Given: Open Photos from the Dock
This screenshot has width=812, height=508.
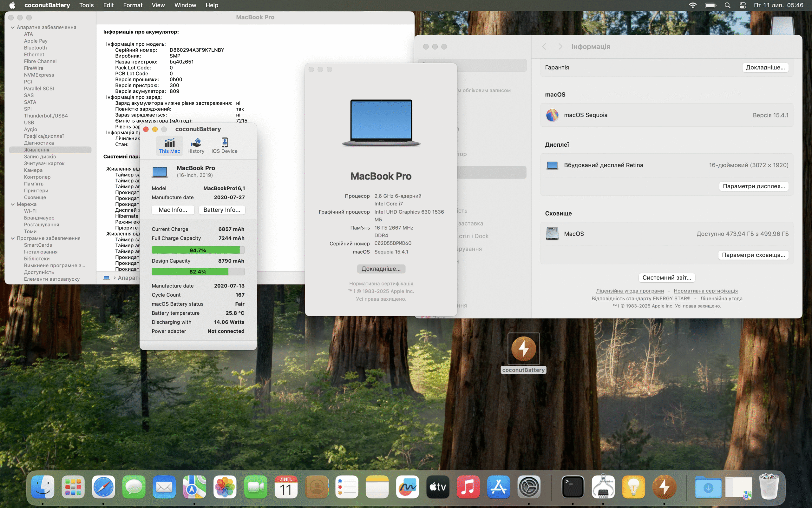Looking at the screenshot, I should [x=225, y=487].
